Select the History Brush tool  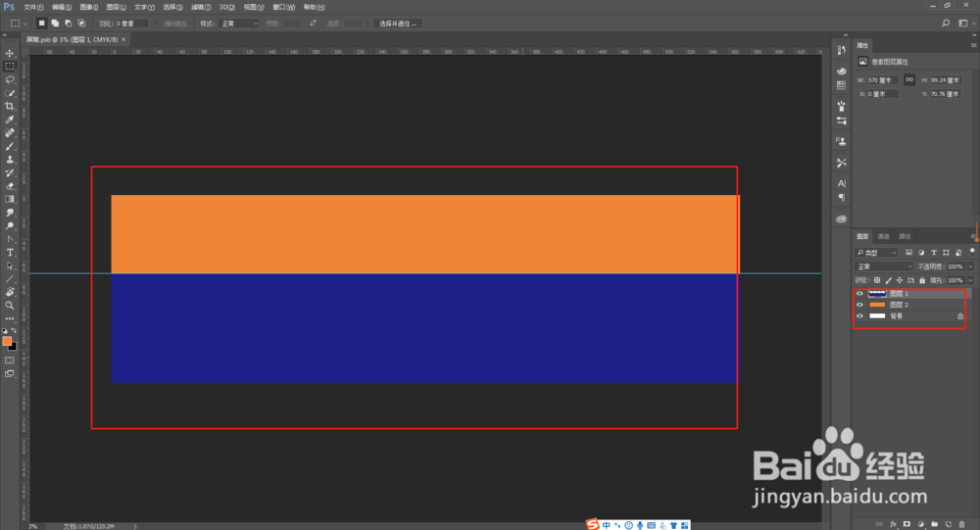(10, 172)
